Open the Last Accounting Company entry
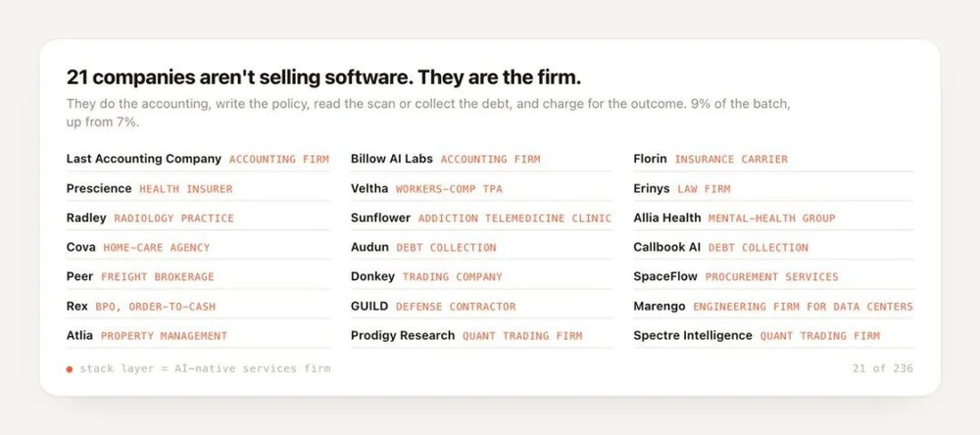Viewport: 980px width, 435px height. coord(198,159)
